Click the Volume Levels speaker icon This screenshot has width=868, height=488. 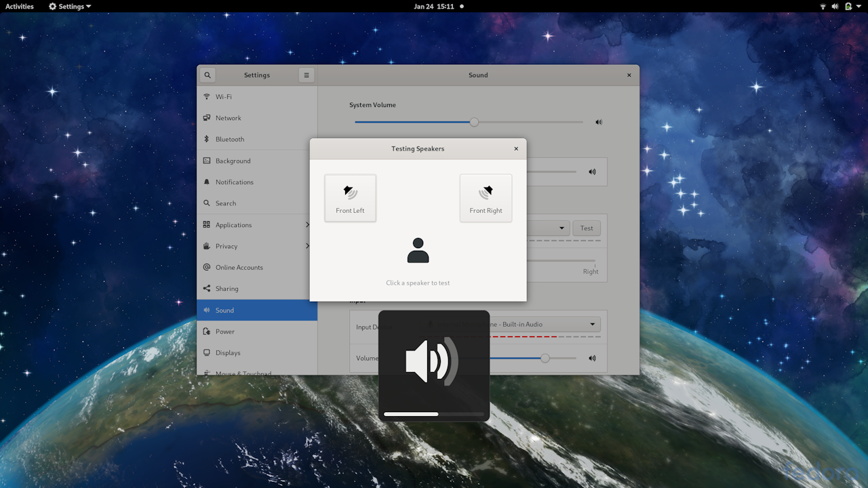(x=592, y=171)
